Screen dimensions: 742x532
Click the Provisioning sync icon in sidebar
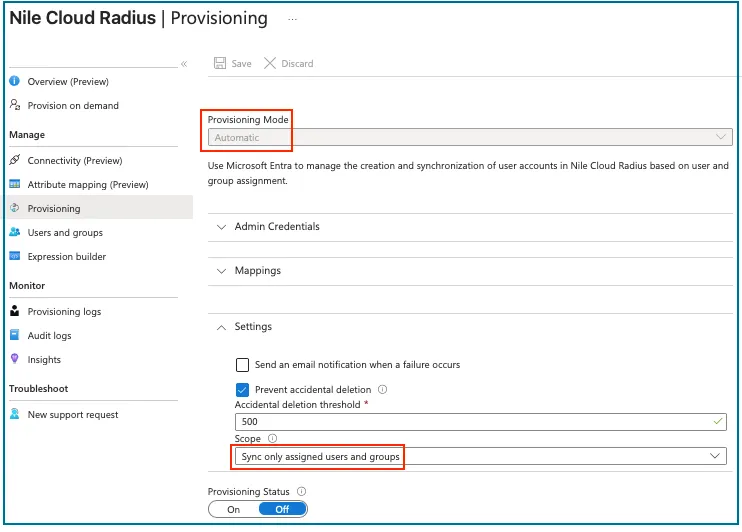tap(15, 208)
